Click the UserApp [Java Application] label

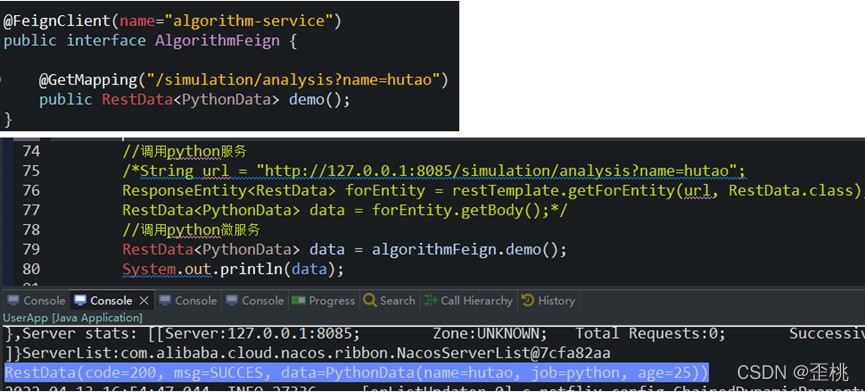(x=73, y=318)
